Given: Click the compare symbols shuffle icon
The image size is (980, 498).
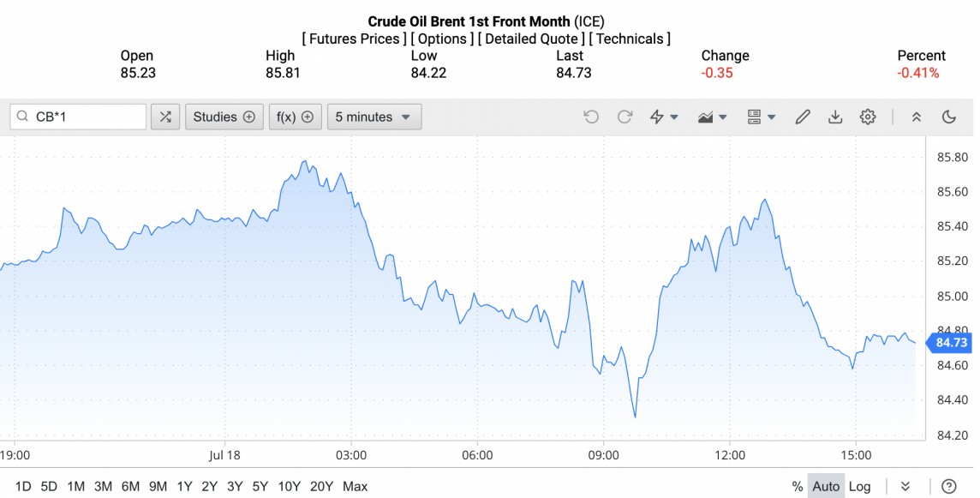Looking at the screenshot, I should pos(165,117).
